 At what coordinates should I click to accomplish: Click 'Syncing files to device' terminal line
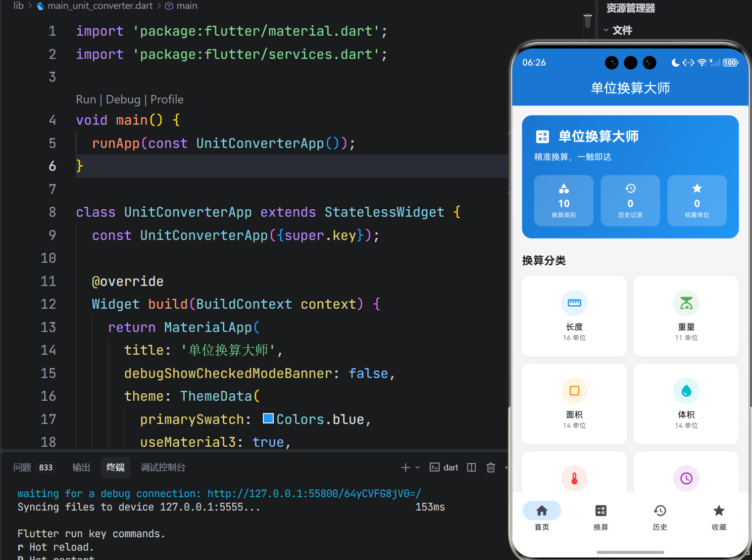click(x=139, y=507)
